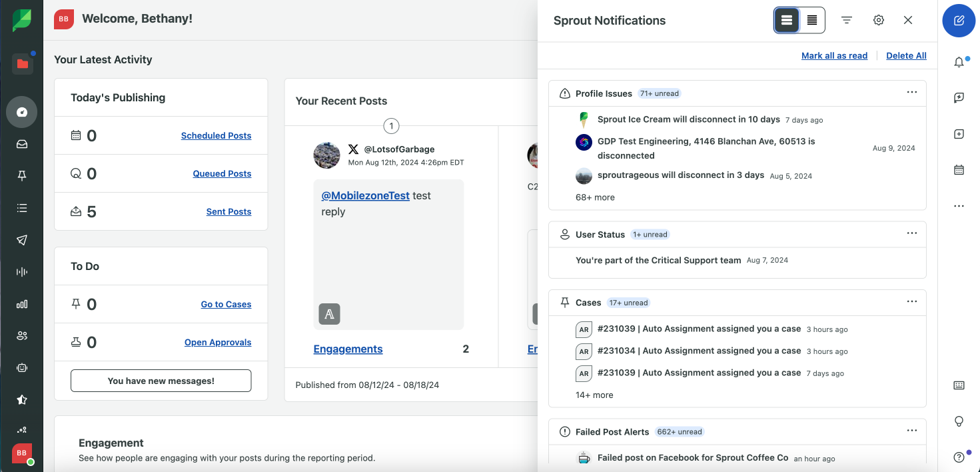
Task: Open notification settings via gear icon
Action: point(878,20)
